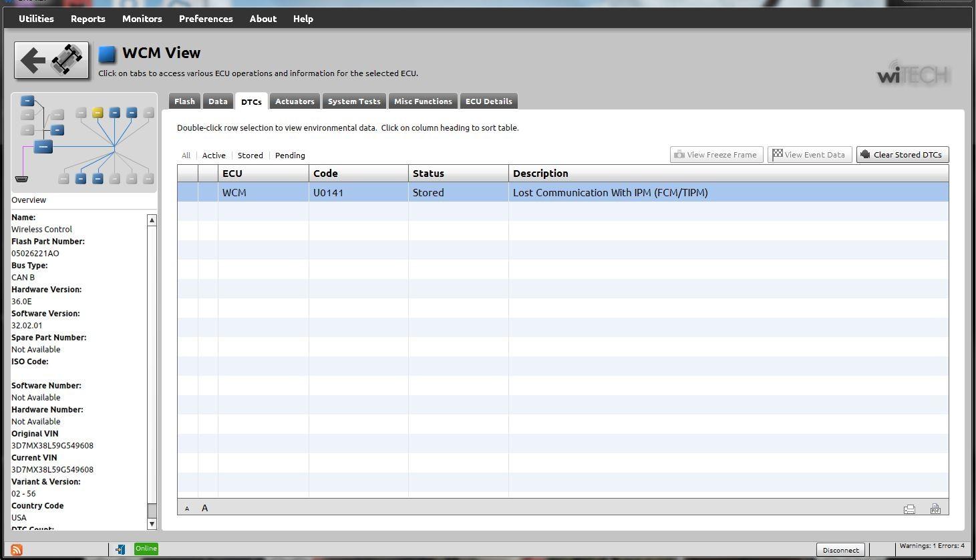Filter DTCs by All

tap(186, 156)
